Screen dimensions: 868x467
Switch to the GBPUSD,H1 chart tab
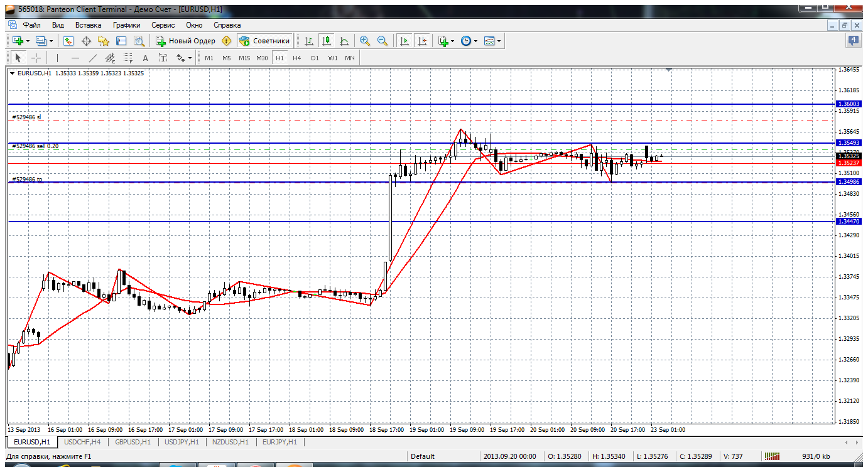click(x=133, y=442)
